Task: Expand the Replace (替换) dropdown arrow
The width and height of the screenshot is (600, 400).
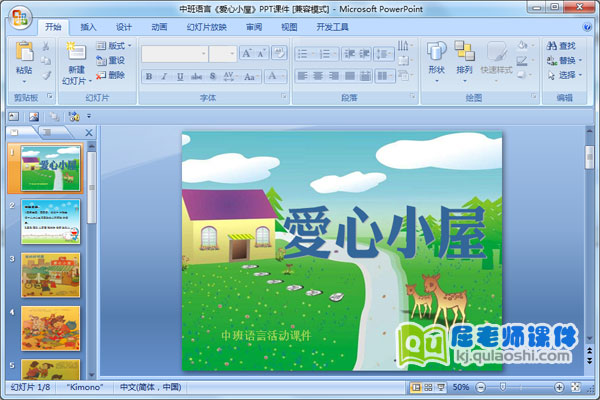Action: click(x=580, y=60)
